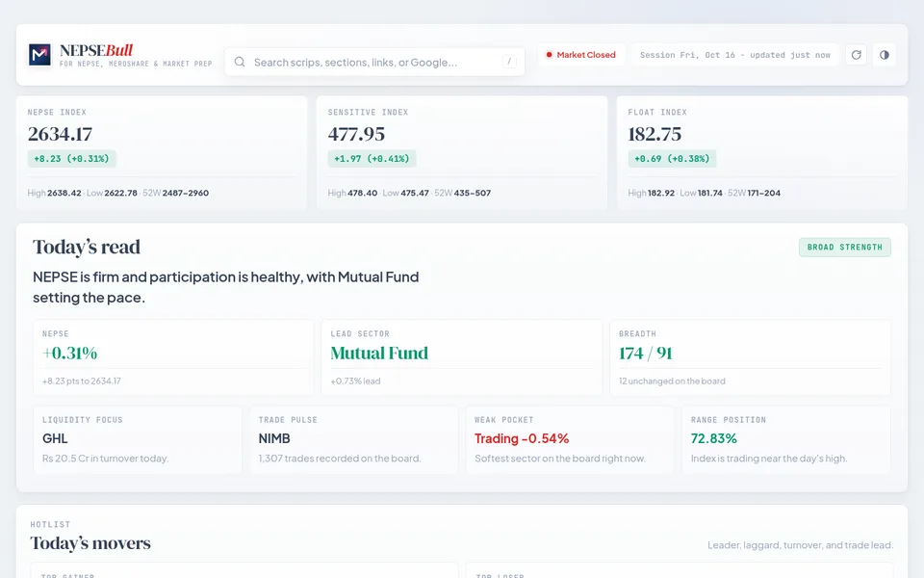924x578 pixels.
Task: Click the Weak Pocket Trading -0.54% tile
Action: click(570, 440)
